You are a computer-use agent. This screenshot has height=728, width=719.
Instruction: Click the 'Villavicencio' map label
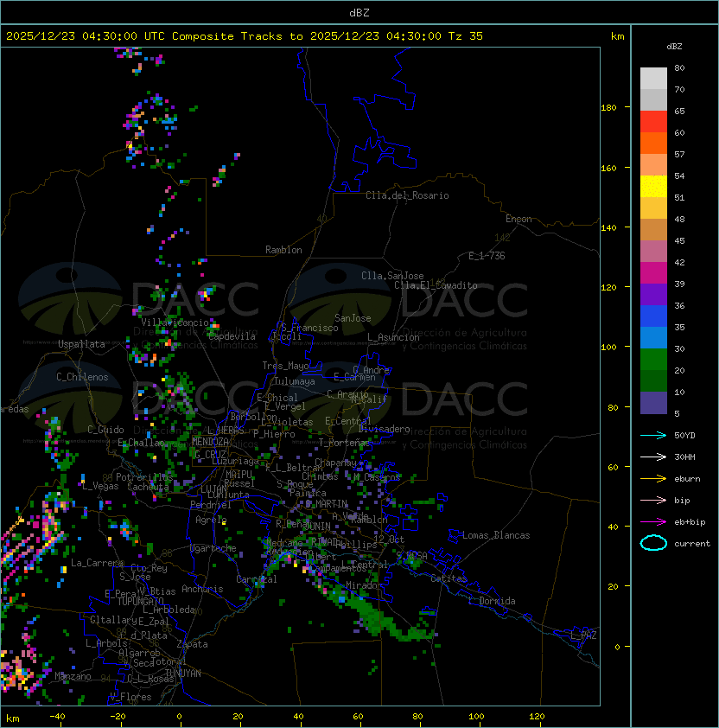click(x=175, y=322)
